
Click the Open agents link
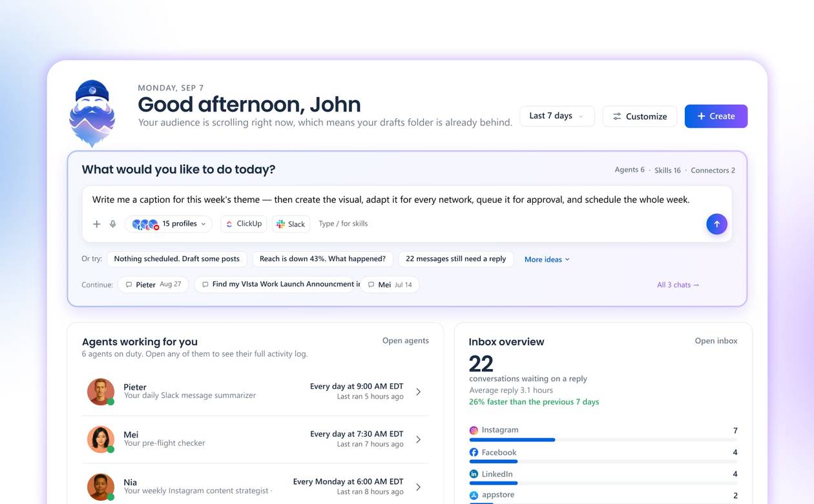point(405,341)
